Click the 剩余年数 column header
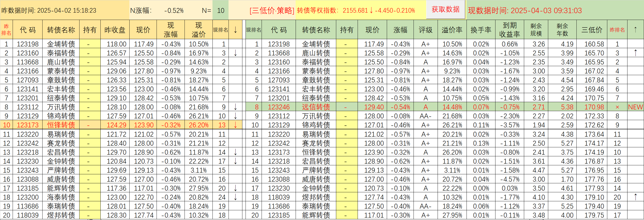 (562, 30)
